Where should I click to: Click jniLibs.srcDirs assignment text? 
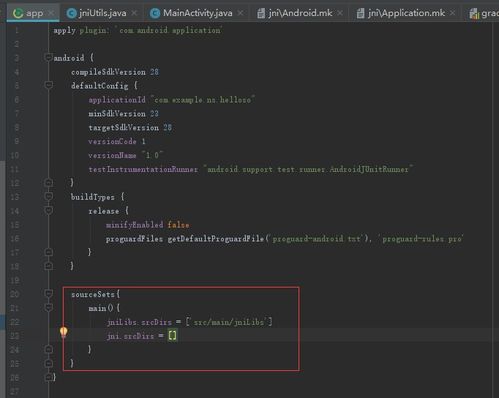tap(189, 322)
